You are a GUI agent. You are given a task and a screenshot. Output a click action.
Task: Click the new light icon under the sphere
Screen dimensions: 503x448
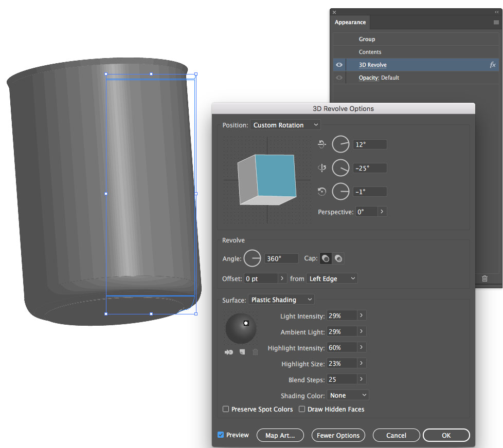click(242, 352)
